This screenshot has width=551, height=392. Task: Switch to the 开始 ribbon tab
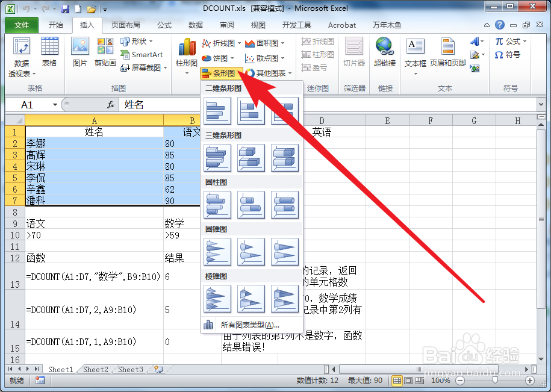56,25
